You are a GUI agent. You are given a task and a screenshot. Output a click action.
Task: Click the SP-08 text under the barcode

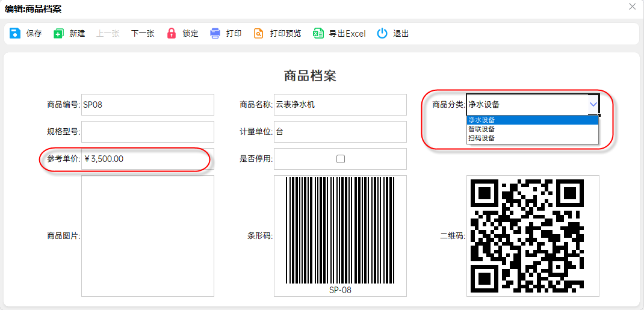coord(340,290)
